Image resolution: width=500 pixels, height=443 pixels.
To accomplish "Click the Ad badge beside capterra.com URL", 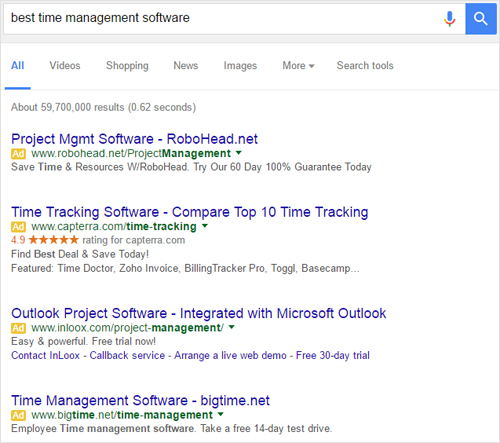I will tap(18, 227).
